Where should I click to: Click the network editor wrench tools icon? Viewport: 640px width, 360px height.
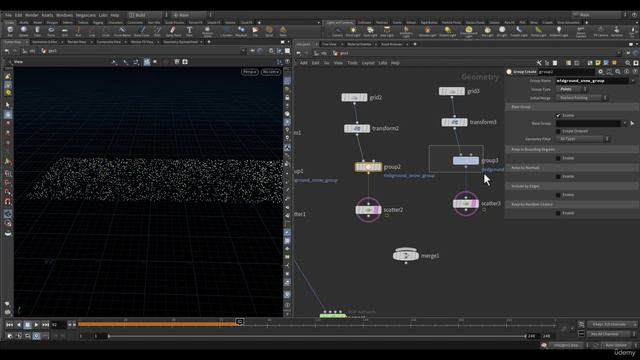[539, 63]
